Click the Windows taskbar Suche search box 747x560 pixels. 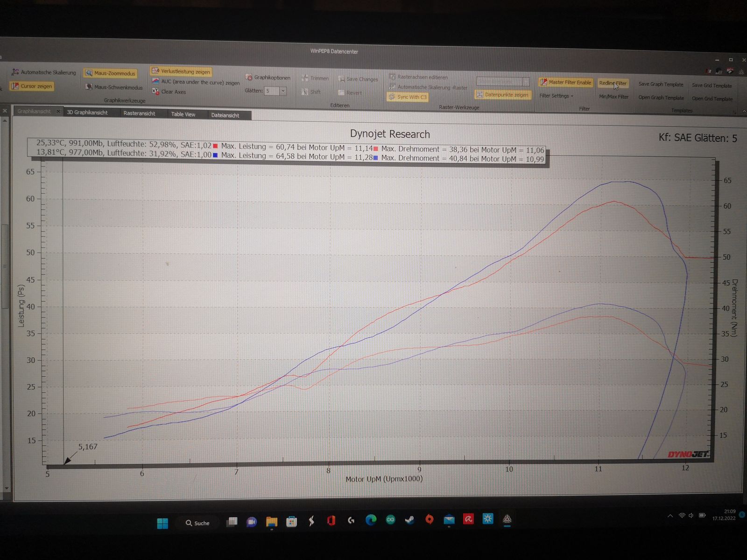[197, 523]
